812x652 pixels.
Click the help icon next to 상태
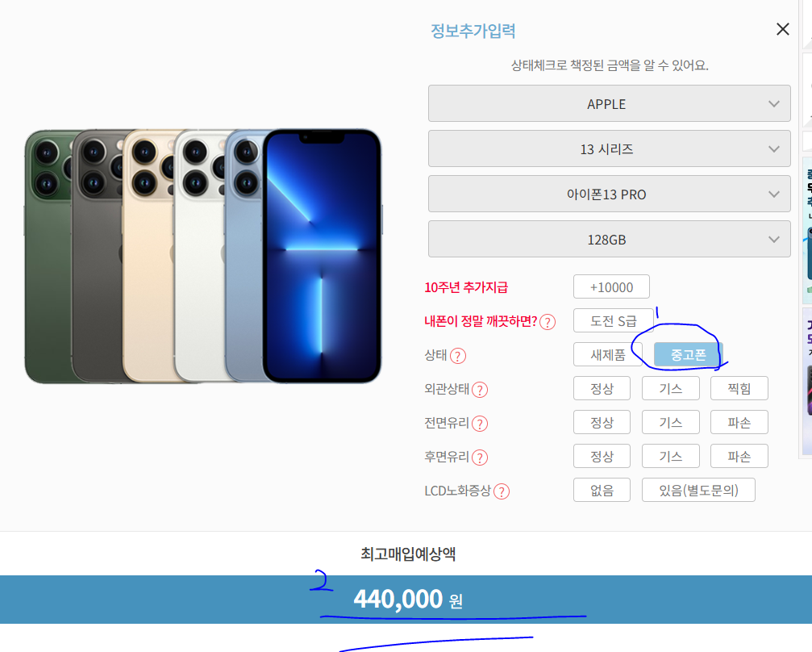click(458, 356)
